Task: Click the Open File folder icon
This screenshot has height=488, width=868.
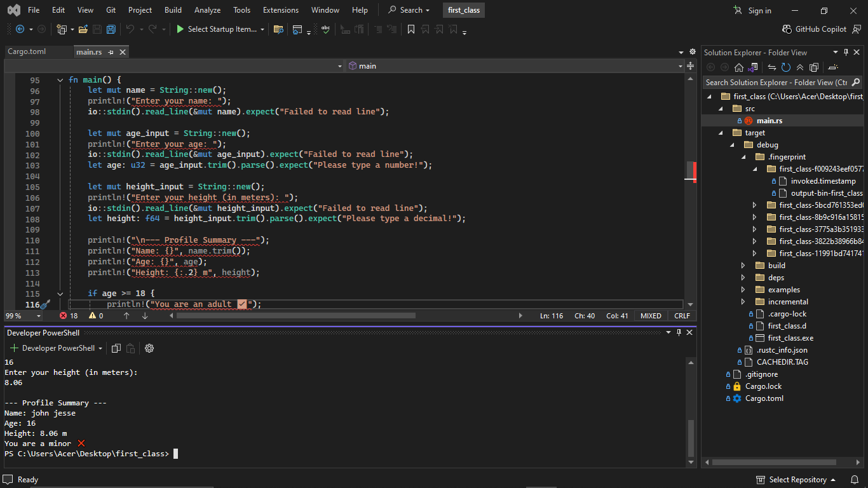Action: pos(83,29)
